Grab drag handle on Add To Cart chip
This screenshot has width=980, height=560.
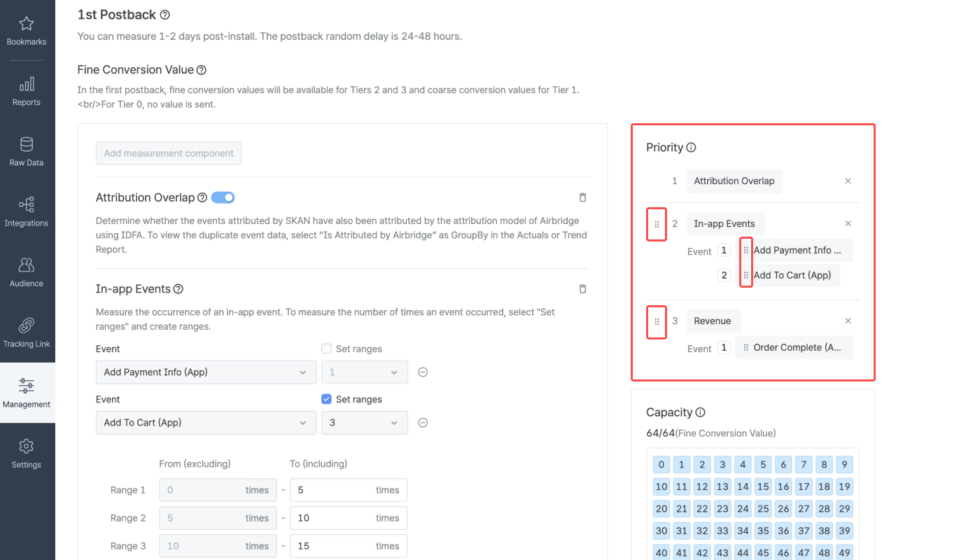(x=746, y=276)
